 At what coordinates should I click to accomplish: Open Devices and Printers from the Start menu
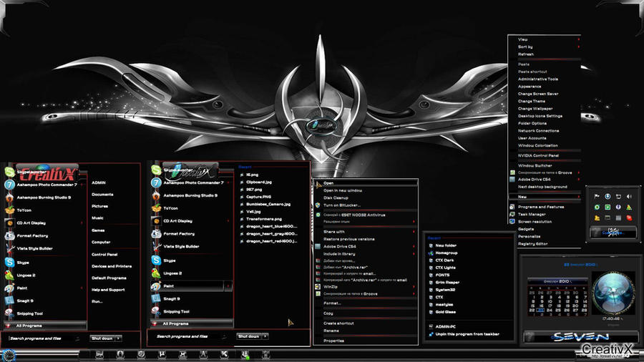(112, 266)
